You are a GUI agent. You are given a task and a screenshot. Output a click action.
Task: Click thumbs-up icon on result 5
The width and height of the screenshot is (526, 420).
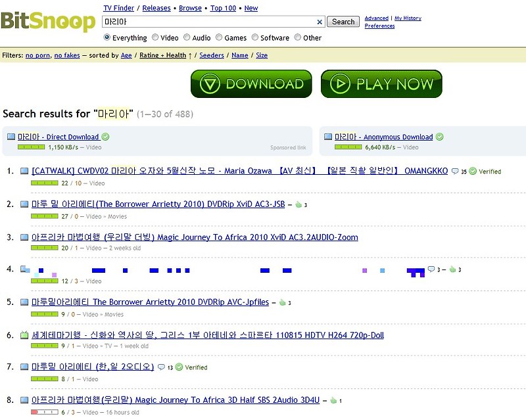pyautogui.click(x=283, y=302)
